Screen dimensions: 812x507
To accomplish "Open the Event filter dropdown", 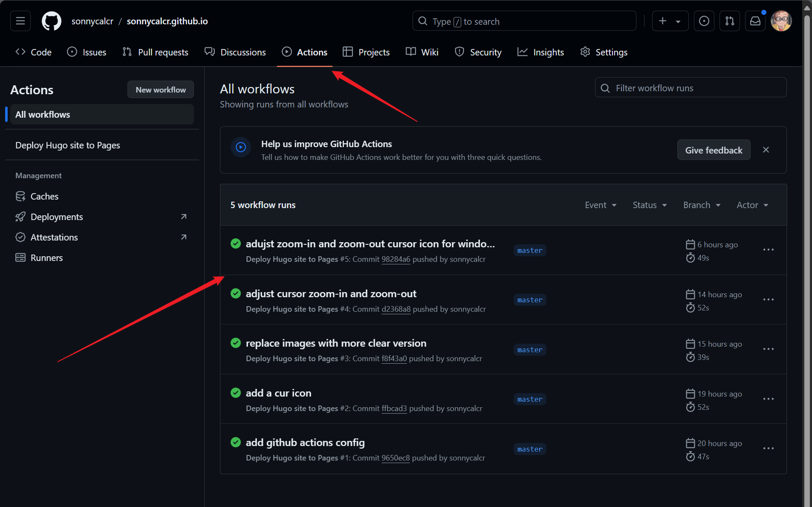I will (x=601, y=205).
